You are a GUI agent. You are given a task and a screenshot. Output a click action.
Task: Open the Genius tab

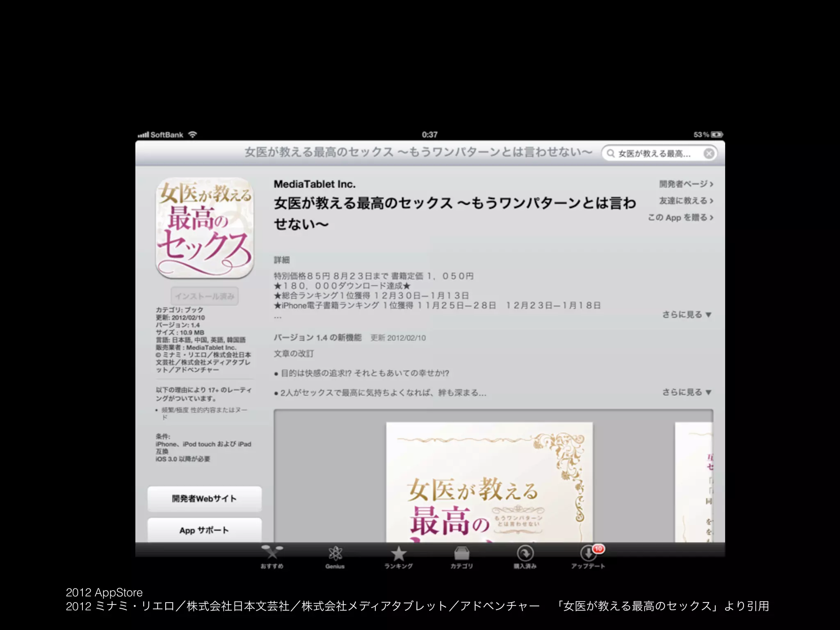click(x=335, y=557)
